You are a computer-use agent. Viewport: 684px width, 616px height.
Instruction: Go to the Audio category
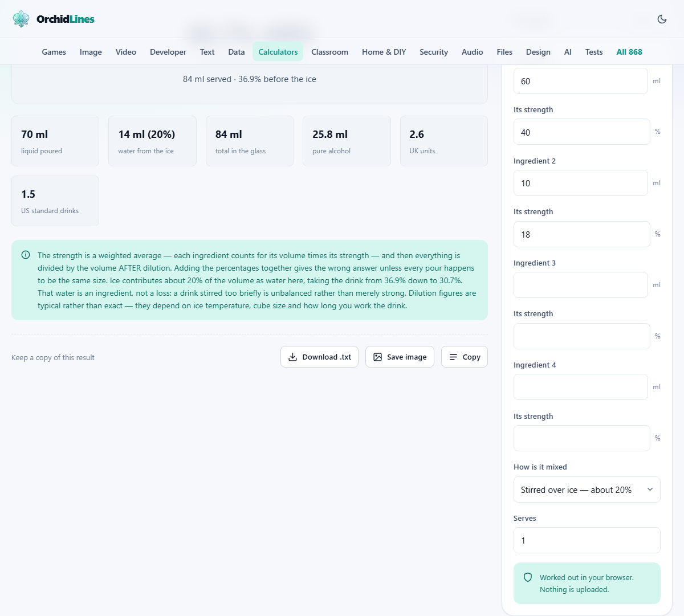click(473, 52)
